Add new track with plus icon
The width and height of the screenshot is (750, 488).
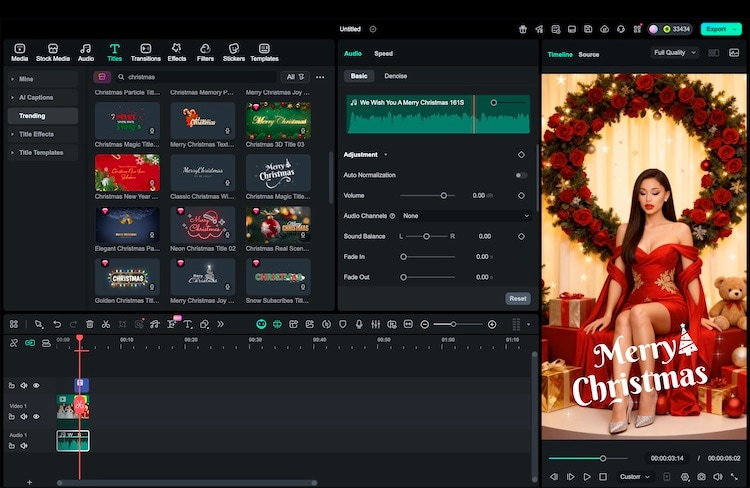tap(29, 482)
